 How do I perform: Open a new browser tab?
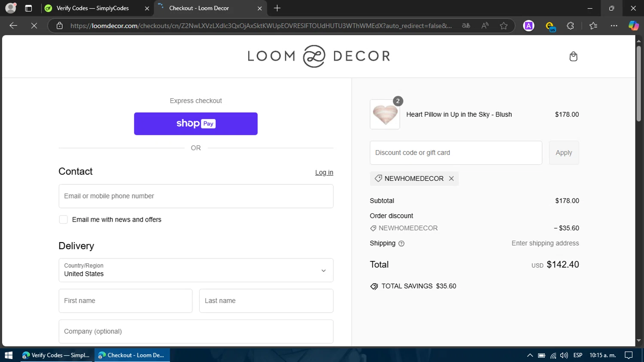pyautogui.click(x=277, y=8)
